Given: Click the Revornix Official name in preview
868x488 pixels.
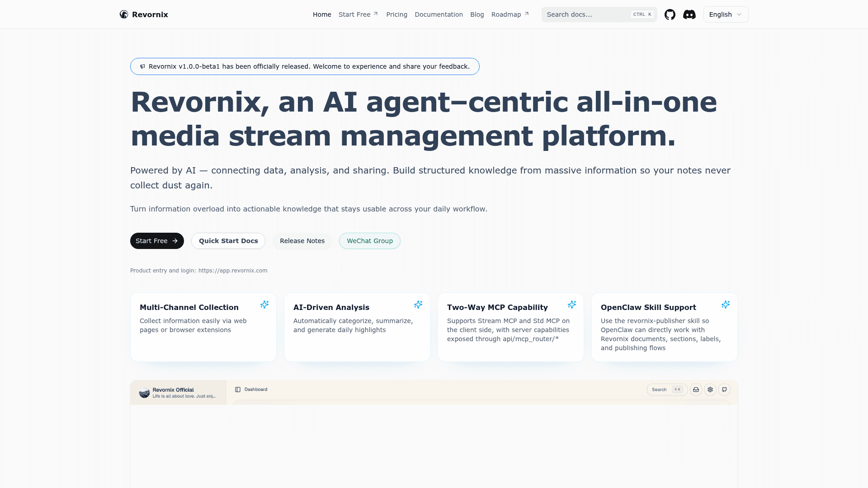Looking at the screenshot, I should tap(173, 390).
